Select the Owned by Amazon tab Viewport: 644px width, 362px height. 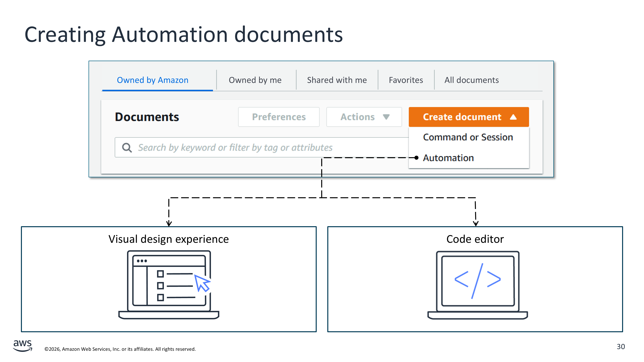click(152, 80)
